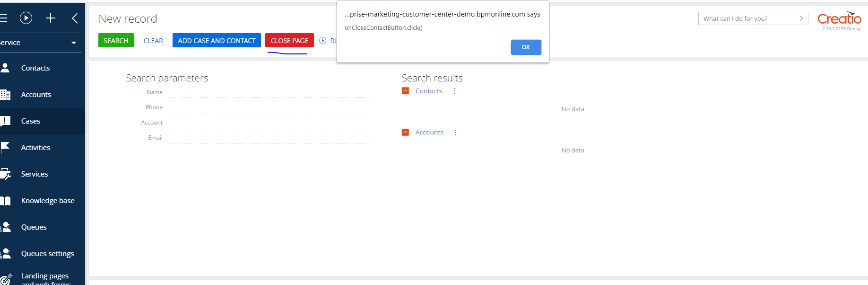Open the Contacts detail three-dot menu

click(x=454, y=91)
